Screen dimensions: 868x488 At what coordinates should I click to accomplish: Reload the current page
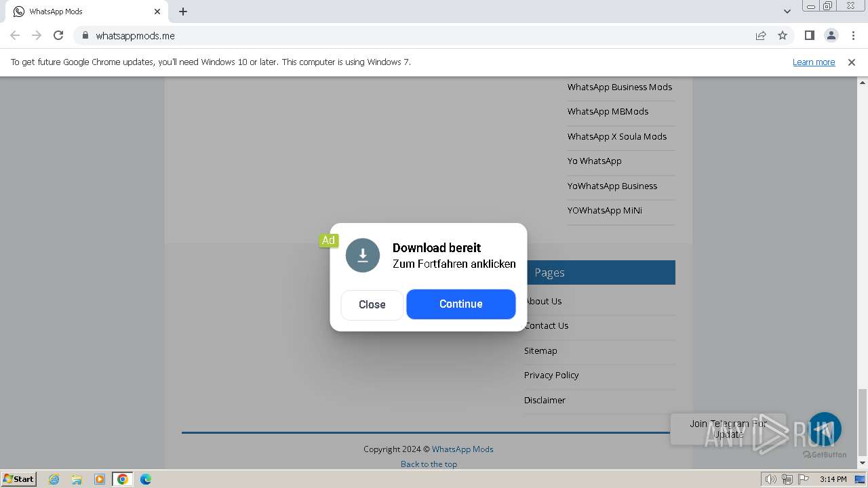(x=58, y=35)
